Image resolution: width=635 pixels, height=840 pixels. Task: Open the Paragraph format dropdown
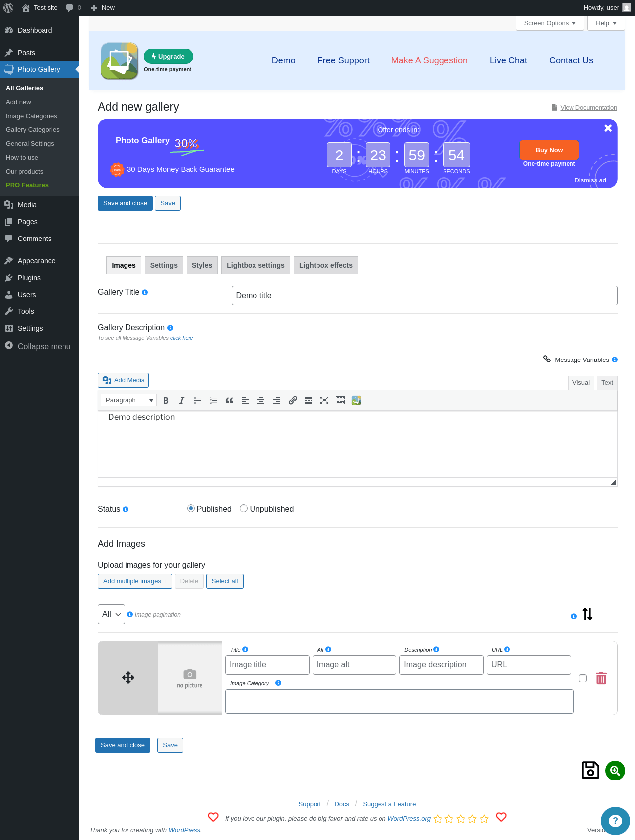coord(128,400)
